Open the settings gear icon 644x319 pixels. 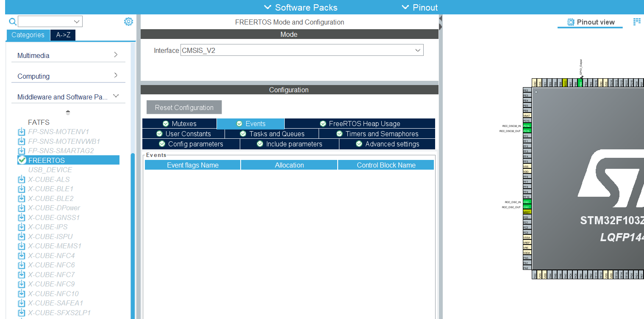pos(128,22)
